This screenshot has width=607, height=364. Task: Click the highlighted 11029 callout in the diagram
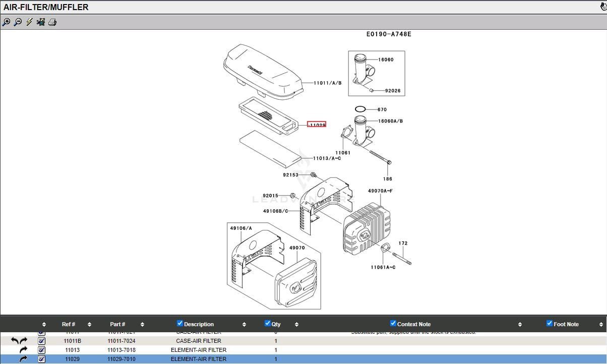click(x=317, y=125)
